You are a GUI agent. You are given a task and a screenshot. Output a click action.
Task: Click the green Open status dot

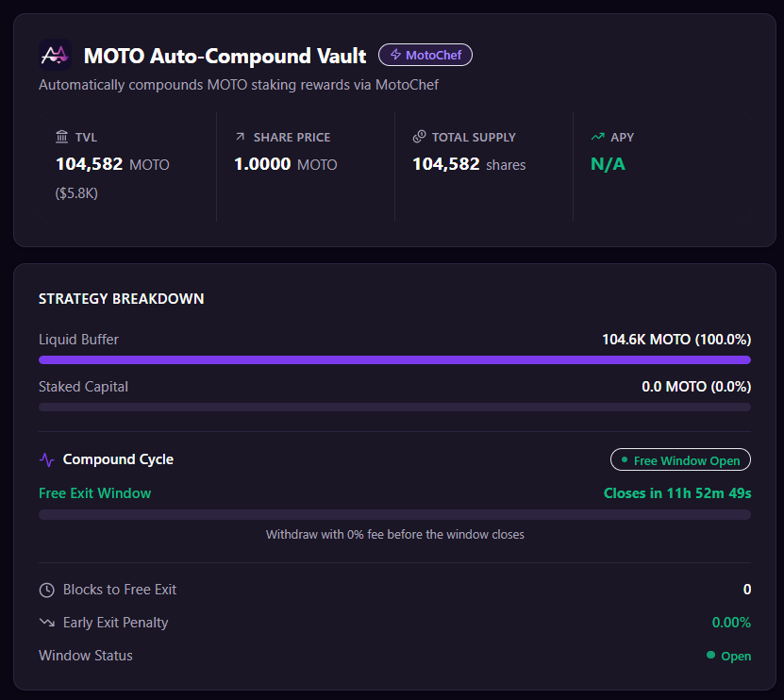(710, 655)
